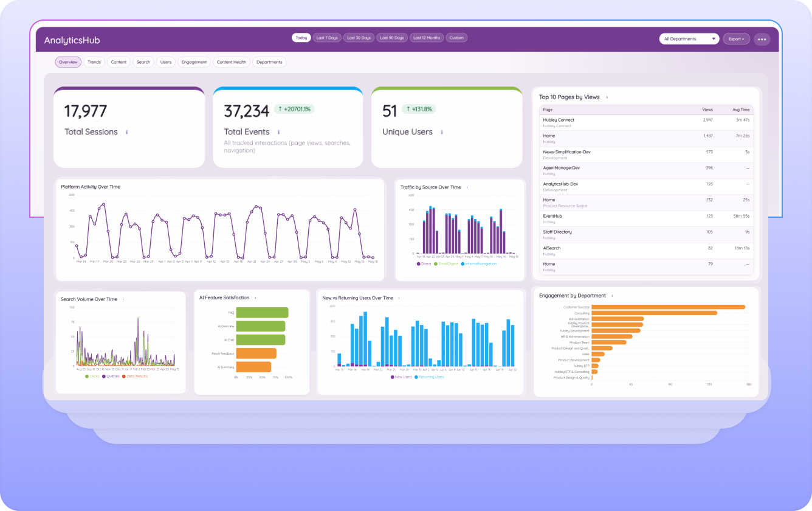This screenshot has height=511, width=812.
Task: Click the Avg Time column header
Action: pos(741,109)
